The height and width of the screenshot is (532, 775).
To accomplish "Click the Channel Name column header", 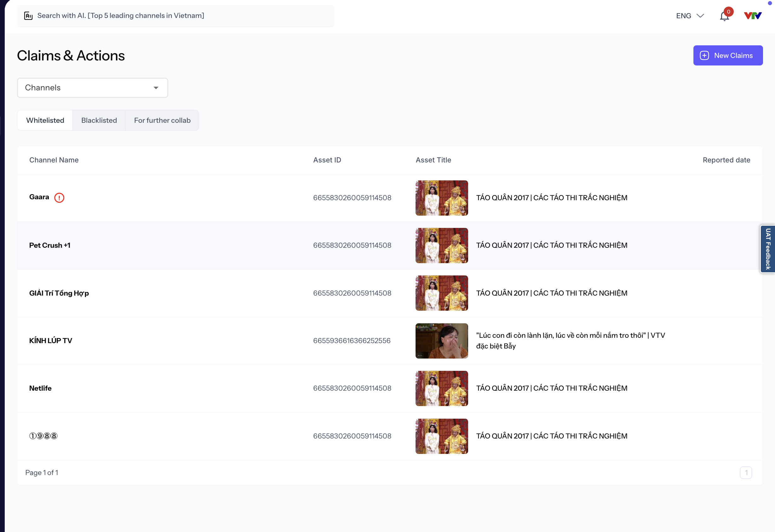I will click(54, 160).
